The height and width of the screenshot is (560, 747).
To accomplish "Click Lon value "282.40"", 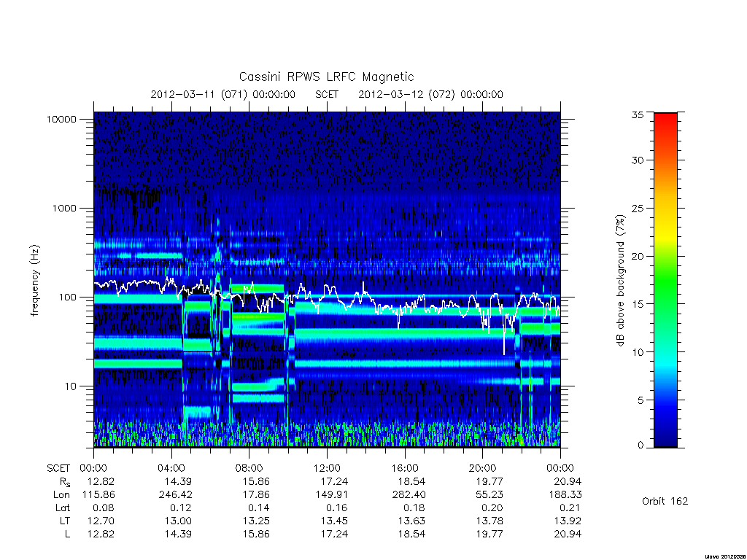I will click(x=409, y=495).
